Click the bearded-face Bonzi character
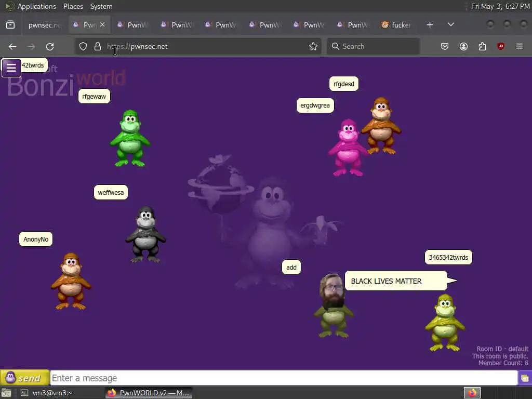 point(333,305)
